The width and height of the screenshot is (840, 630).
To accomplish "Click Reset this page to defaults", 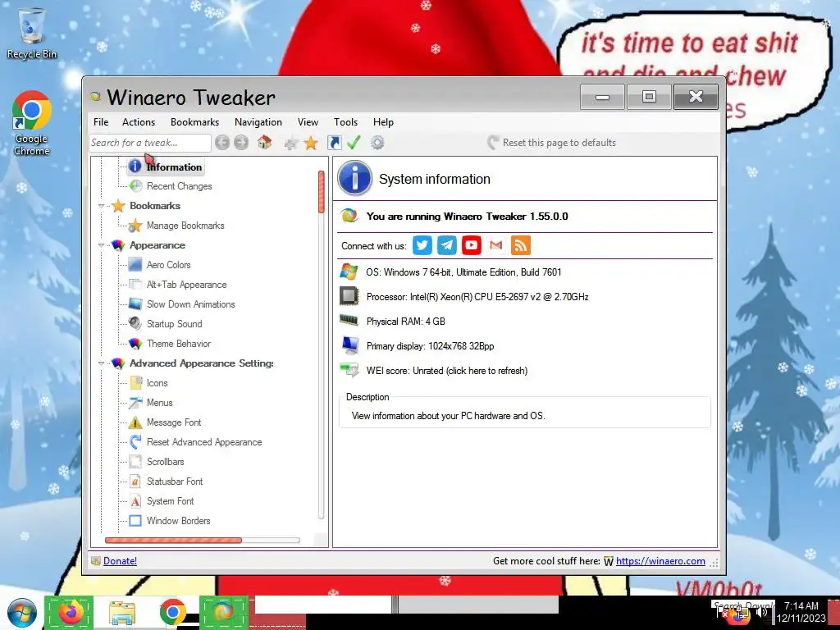I will click(552, 143).
